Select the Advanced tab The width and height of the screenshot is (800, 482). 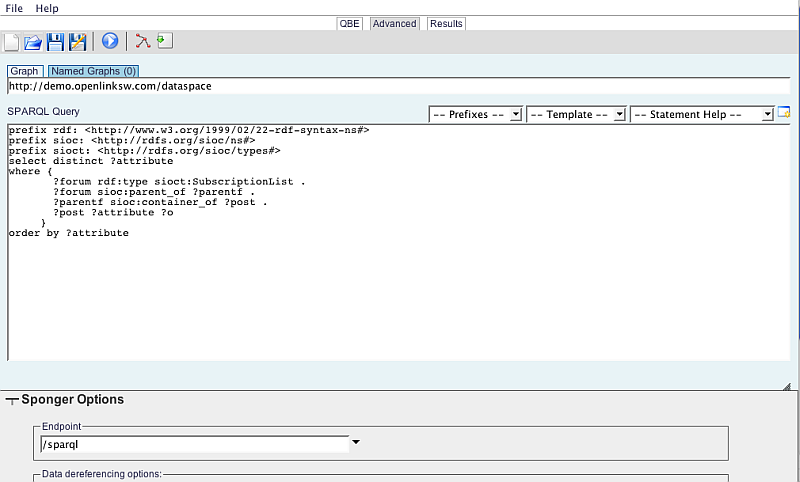tap(394, 23)
